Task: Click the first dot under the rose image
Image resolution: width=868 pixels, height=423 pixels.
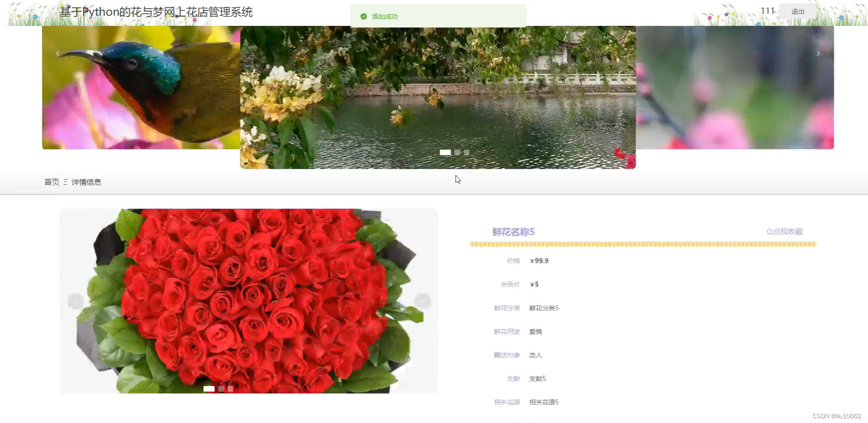Action: [x=209, y=389]
